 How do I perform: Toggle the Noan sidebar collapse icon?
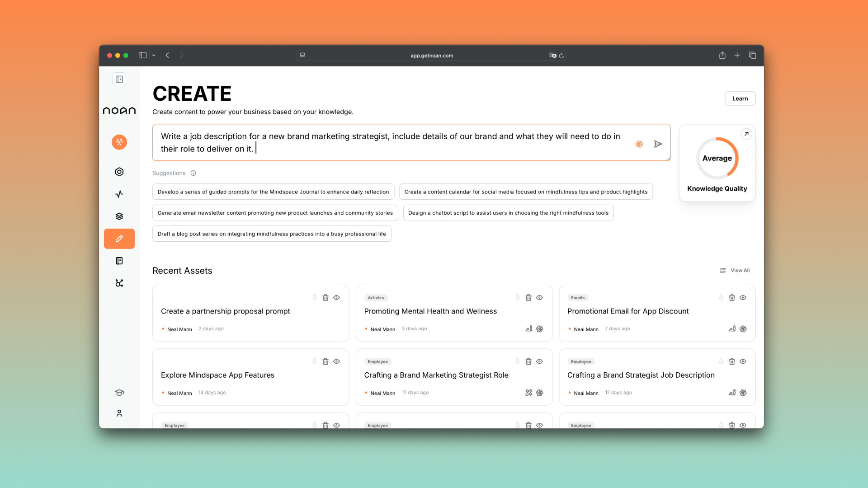(x=119, y=80)
